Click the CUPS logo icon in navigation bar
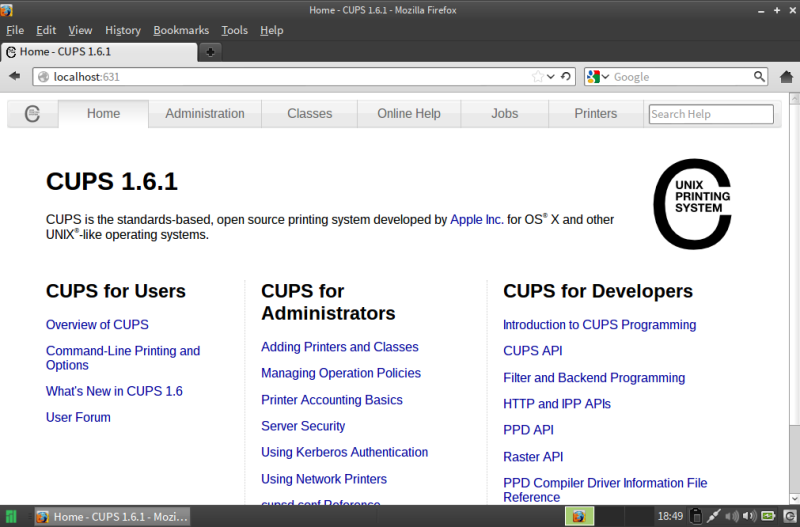800x527 pixels. click(x=32, y=113)
